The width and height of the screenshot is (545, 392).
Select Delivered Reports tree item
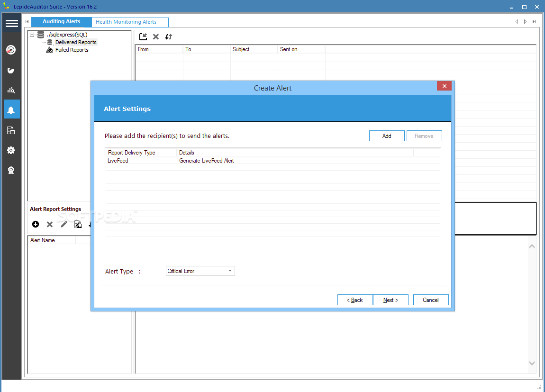76,42
